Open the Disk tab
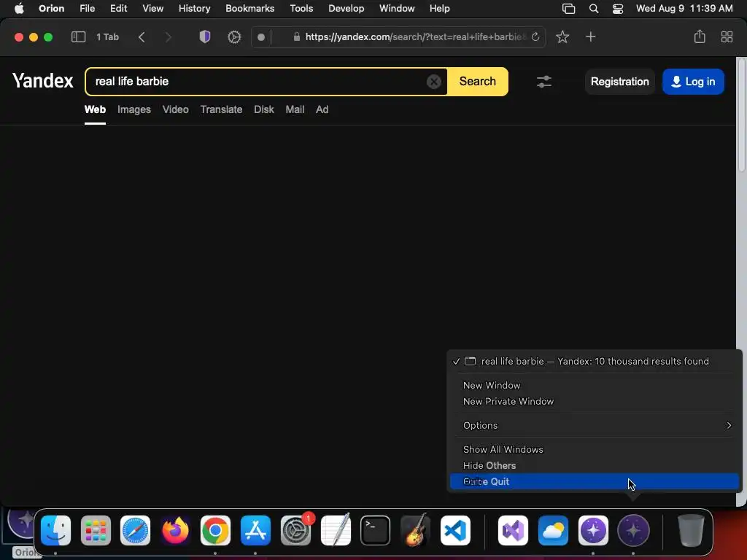The height and width of the screenshot is (560, 747). (264, 109)
